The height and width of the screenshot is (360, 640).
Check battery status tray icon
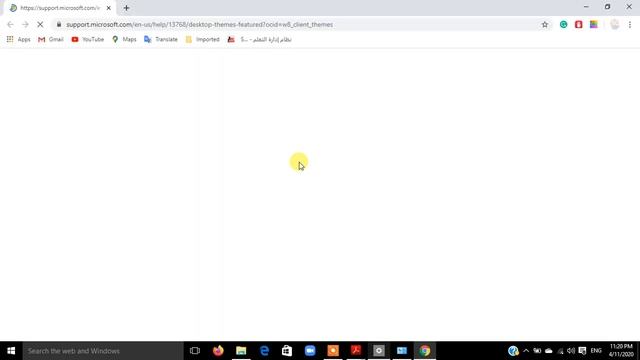tap(537, 351)
